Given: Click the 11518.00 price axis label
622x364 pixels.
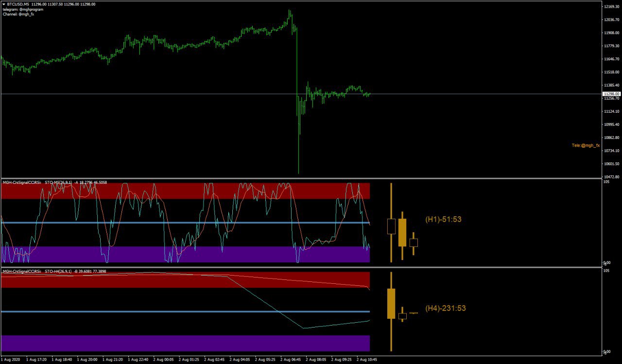Looking at the screenshot, I should [x=611, y=72].
